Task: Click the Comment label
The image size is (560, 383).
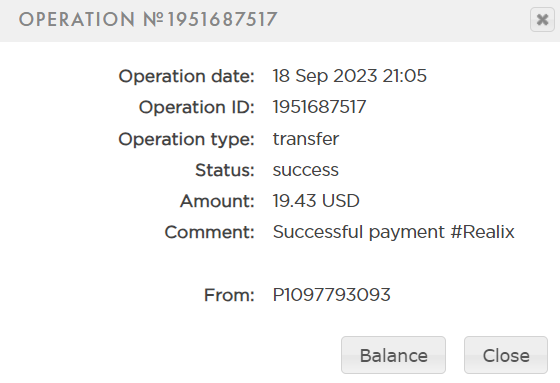Action: (x=209, y=232)
